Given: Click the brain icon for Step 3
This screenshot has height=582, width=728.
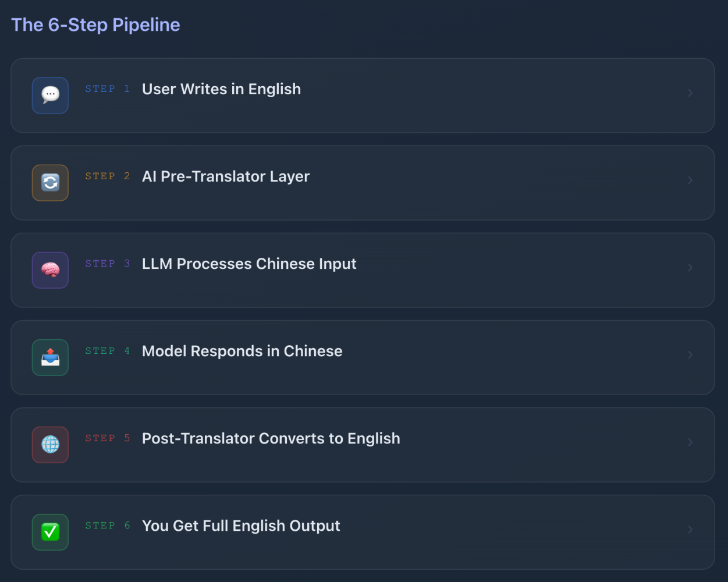Looking at the screenshot, I should [50, 270].
